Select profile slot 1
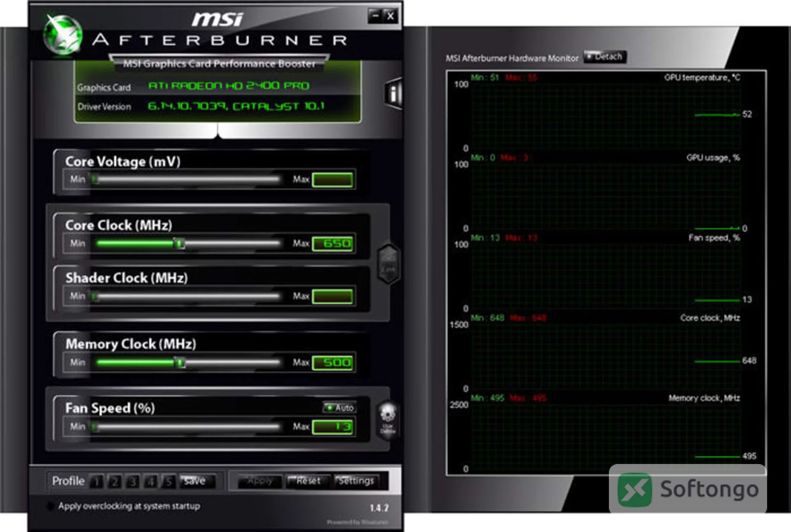The height and width of the screenshot is (532, 791). pyautogui.click(x=97, y=481)
